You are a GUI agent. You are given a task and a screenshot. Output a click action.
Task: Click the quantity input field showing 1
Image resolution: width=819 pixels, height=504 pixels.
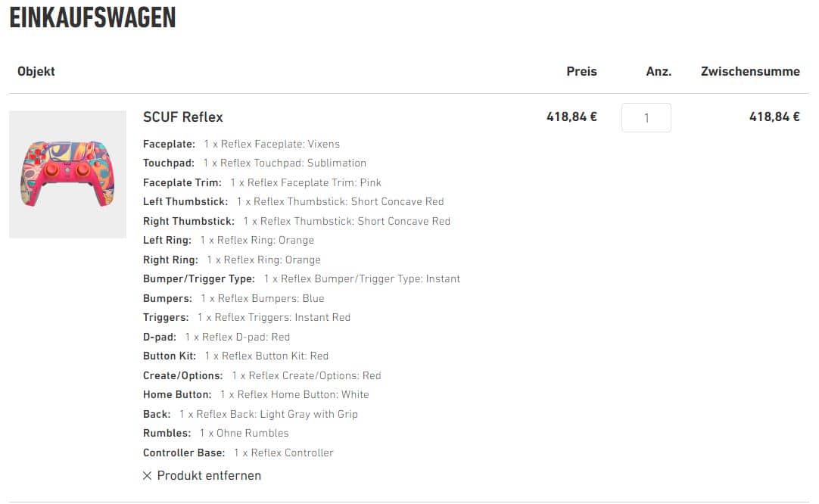(646, 117)
